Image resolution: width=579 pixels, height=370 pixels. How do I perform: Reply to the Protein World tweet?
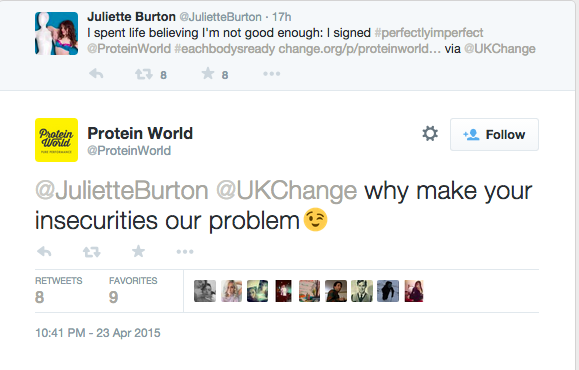point(44,252)
